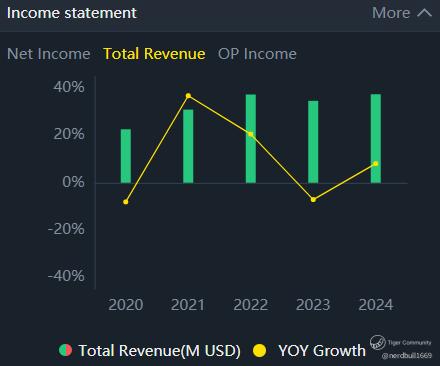Click the 2021 YOY growth peak point
The image size is (440, 366).
(x=188, y=96)
